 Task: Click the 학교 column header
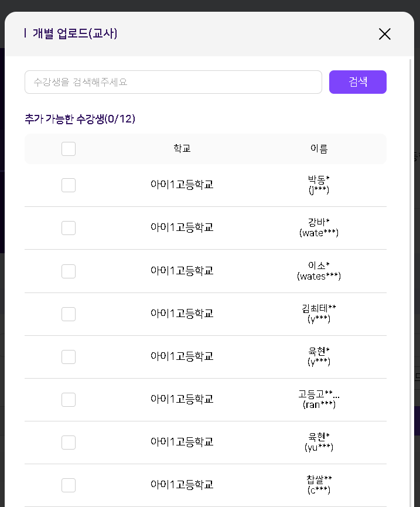pyautogui.click(x=182, y=149)
